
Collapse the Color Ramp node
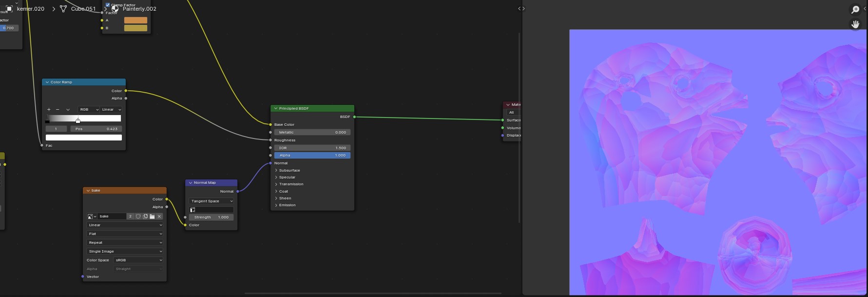click(47, 82)
